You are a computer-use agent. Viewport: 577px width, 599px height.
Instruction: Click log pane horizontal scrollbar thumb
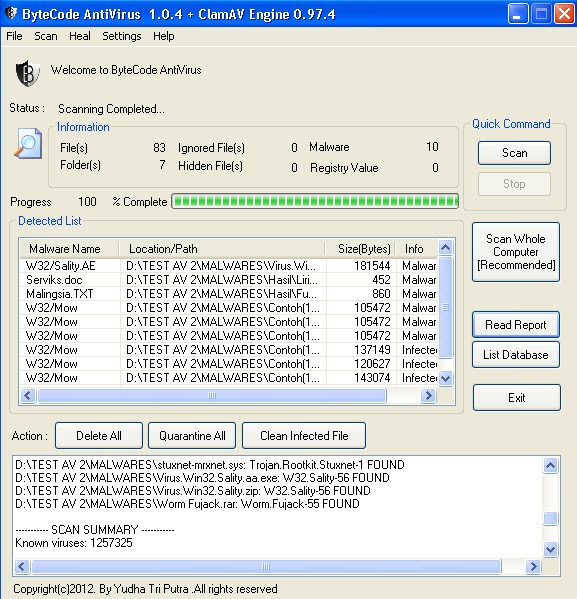266,567
